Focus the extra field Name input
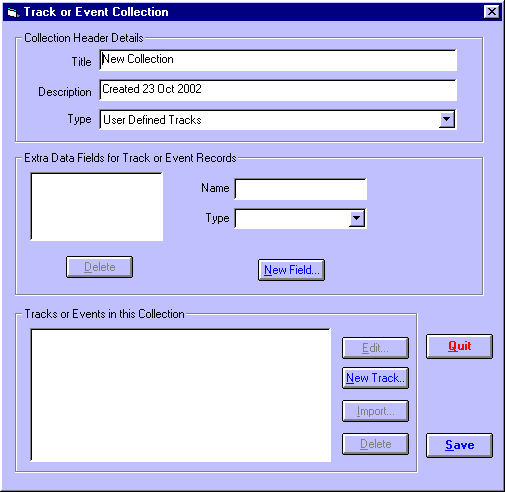The image size is (505, 492). coord(301,189)
